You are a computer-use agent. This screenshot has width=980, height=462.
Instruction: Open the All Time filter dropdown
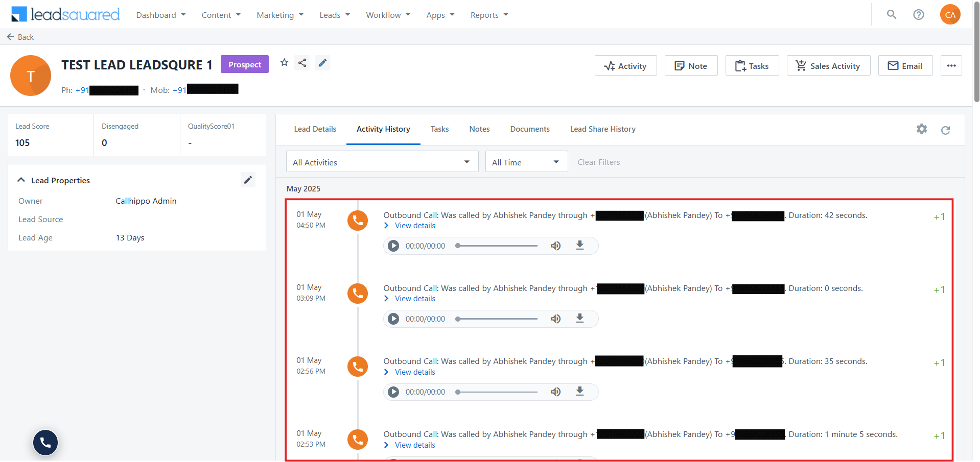(526, 162)
